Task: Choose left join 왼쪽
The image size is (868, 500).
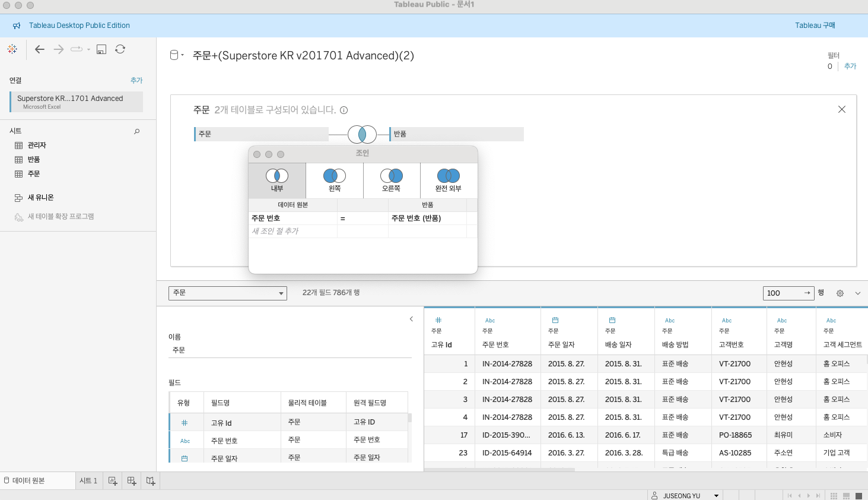Action: (335, 181)
